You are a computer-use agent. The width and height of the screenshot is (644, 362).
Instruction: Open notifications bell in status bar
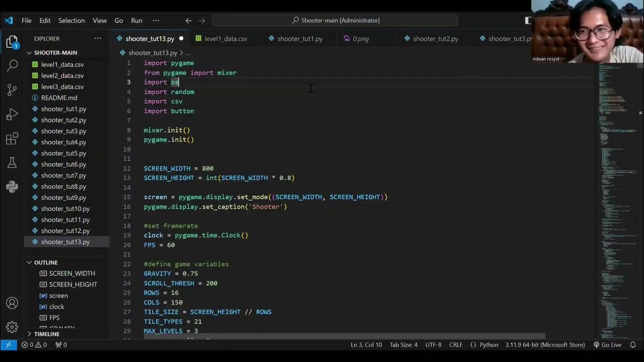(633, 345)
